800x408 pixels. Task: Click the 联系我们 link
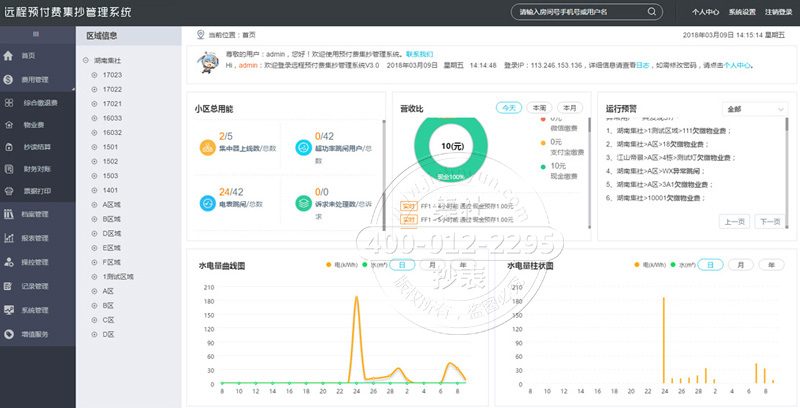pos(419,54)
